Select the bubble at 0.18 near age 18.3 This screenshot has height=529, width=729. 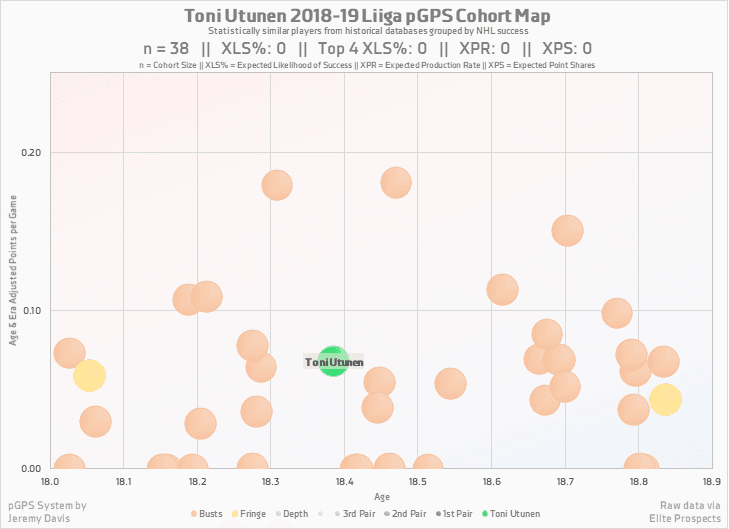(x=277, y=185)
